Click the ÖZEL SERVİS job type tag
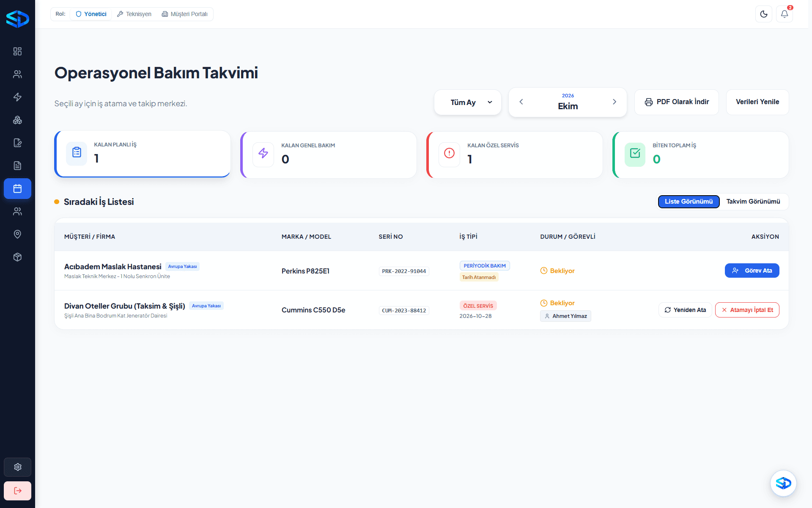Screen dimensions: 812x508 pos(478,306)
